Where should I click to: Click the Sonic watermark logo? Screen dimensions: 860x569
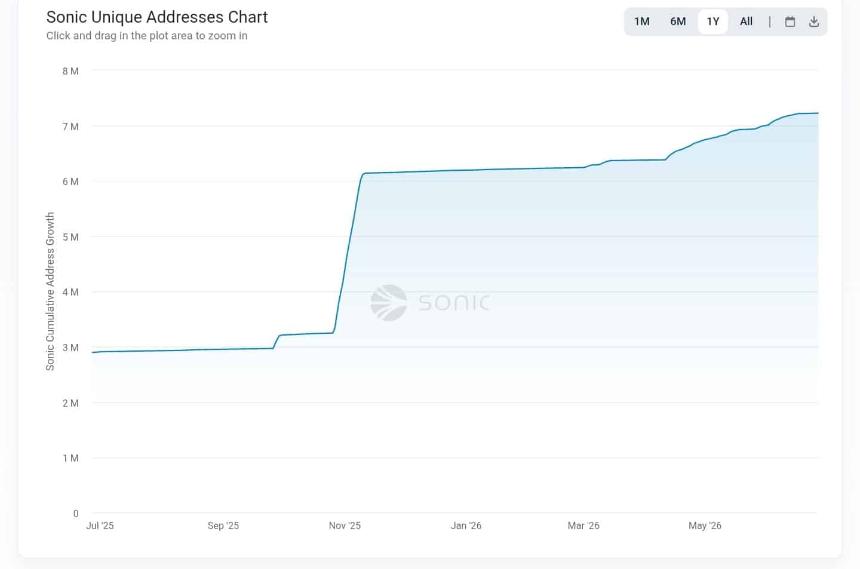(x=430, y=302)
